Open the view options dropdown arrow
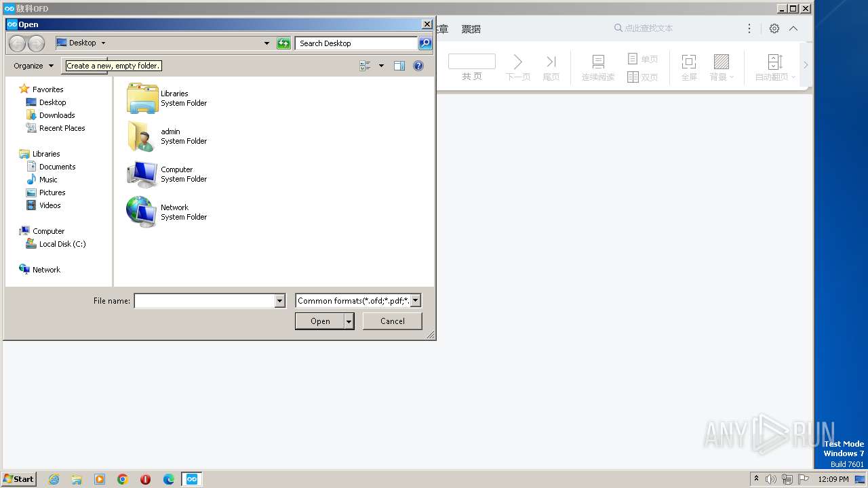The image size is (868, 488). 381,66
